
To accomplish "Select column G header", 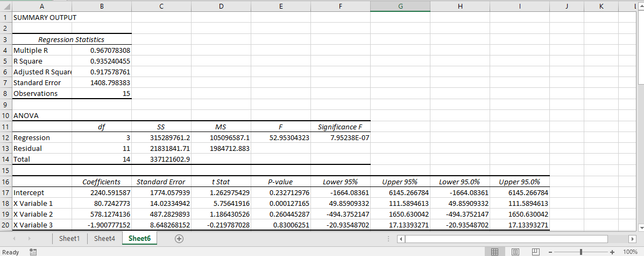I will tap(400, 6).
